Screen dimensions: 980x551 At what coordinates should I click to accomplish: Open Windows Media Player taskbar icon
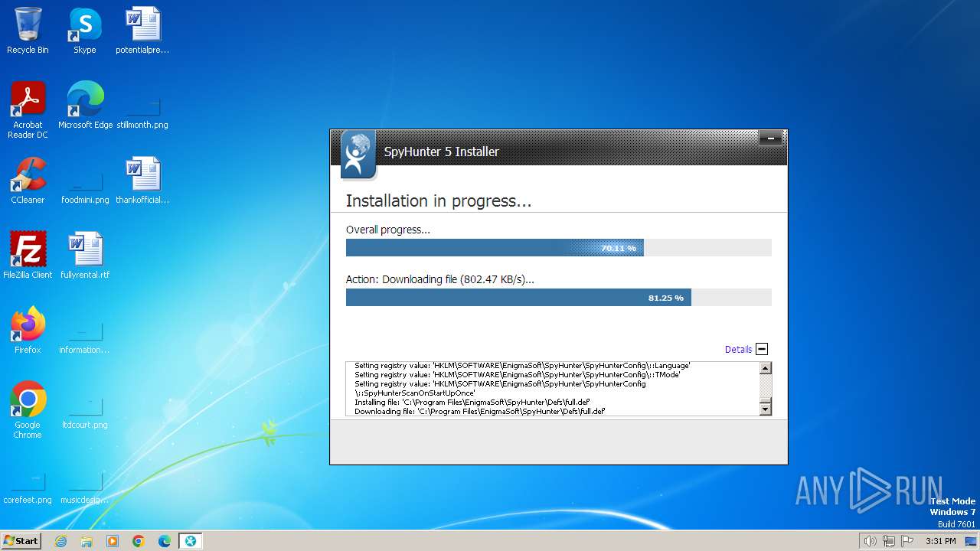click(x=113, y=541)
